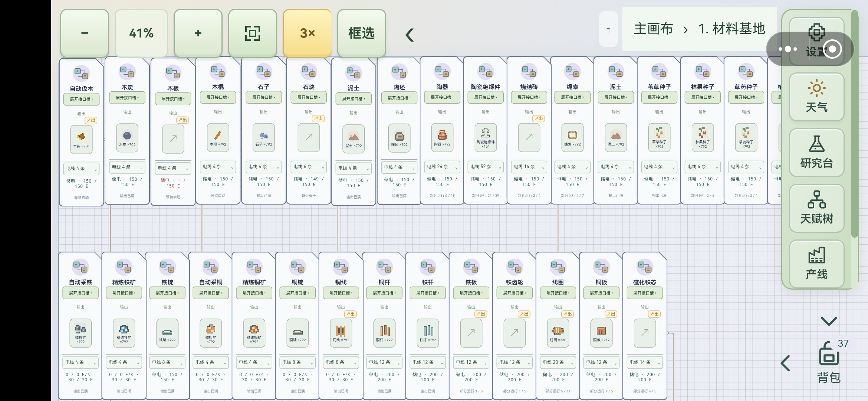Viewport: 868px width, 401px height.
Task: Click the 木头 ×781 output item
Action: pos(81,139)
